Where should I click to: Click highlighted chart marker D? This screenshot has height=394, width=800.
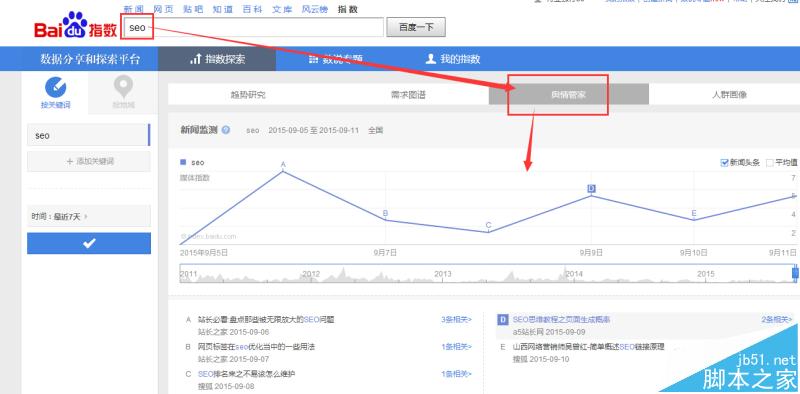(591, 188)
